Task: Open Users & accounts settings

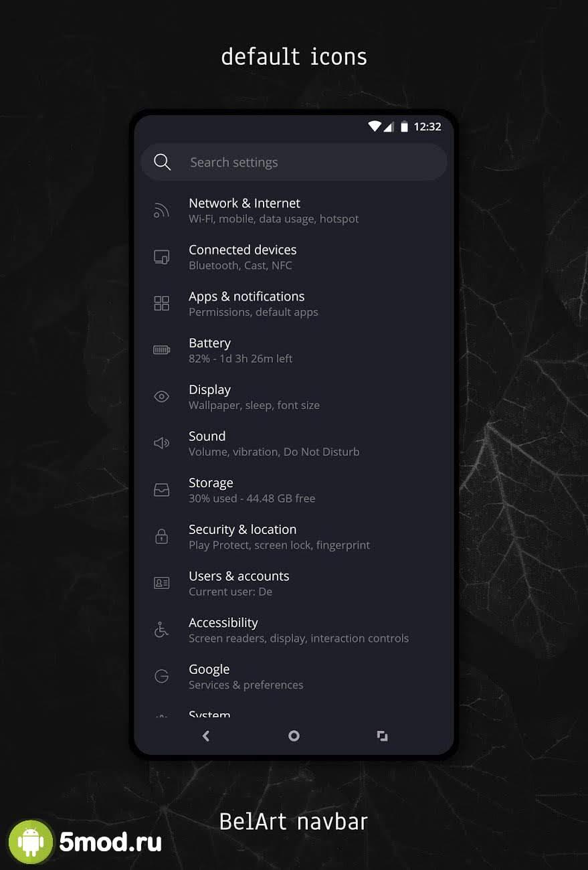Action: point(239,583)
